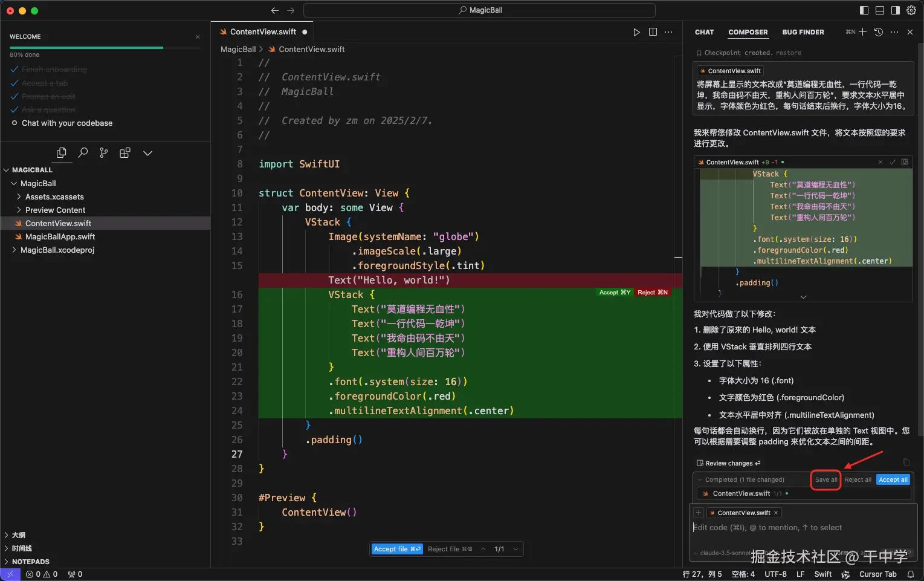Click the split editor icon
Image resolution: width=924 pixels, height=581 pixels.
653,32
